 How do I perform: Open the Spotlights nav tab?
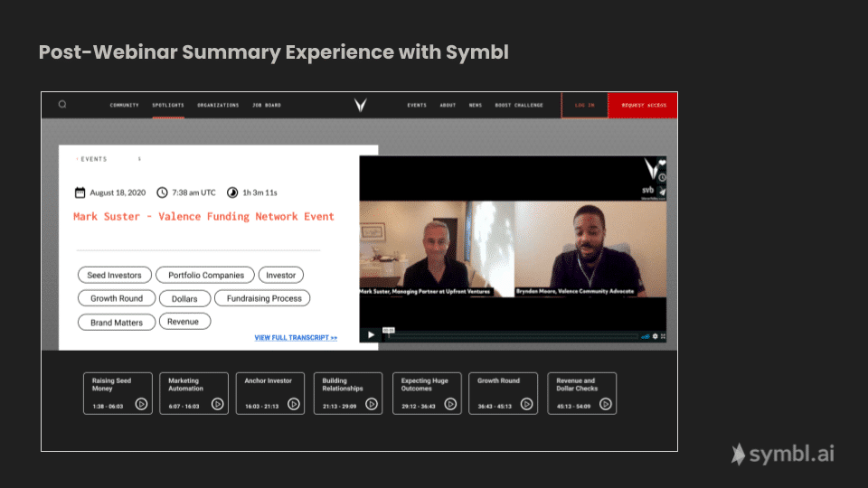168,106
